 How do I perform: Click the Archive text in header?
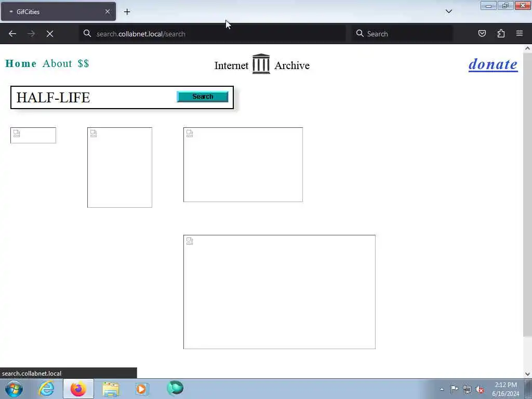click(x=292, y=65)
